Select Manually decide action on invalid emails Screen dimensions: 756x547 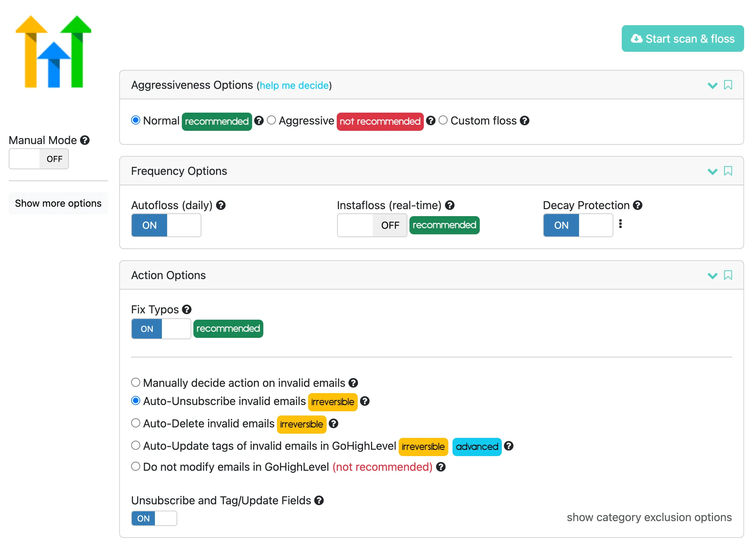(136, 382)
